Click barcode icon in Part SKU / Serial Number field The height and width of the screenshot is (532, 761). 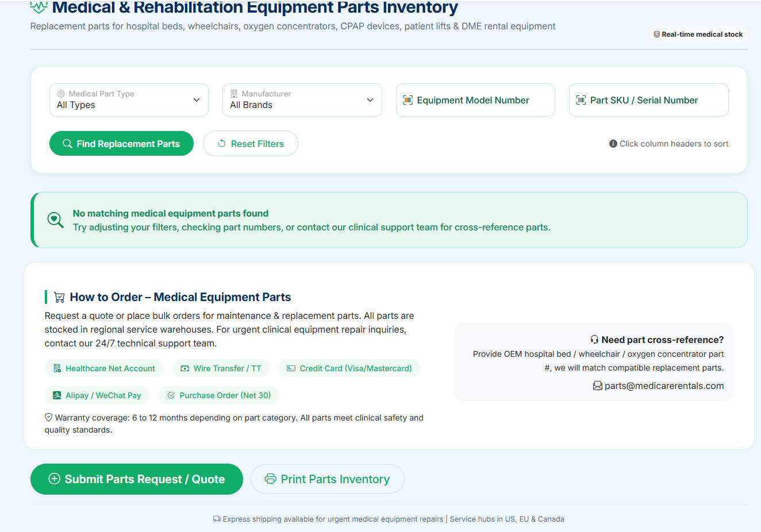pyautogui.click(x=581, y=100)
